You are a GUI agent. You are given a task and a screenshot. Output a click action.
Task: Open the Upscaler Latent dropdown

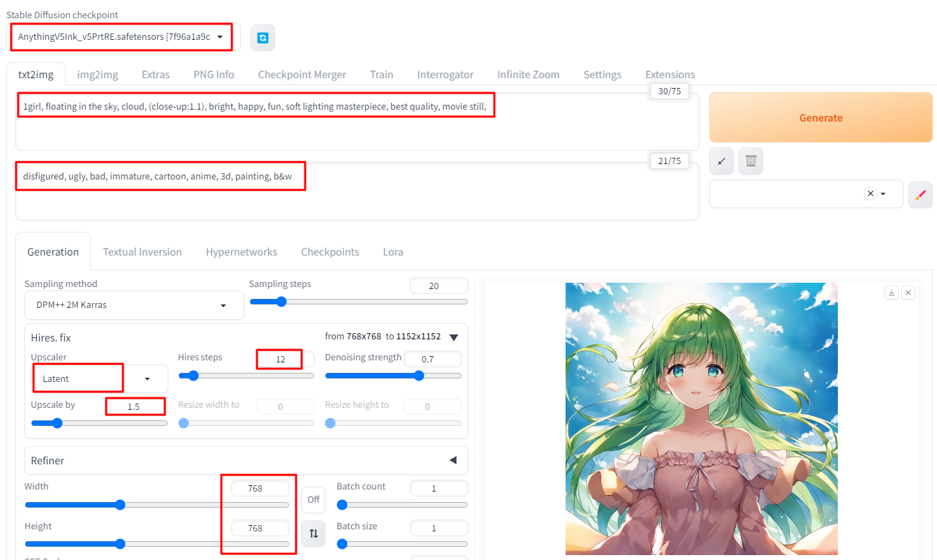[99, 378]
